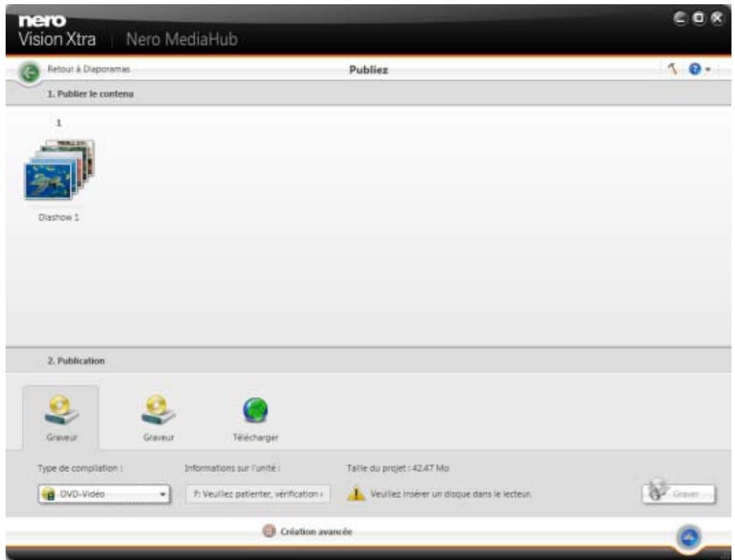Click the Type de compilation label

(80, 468)
